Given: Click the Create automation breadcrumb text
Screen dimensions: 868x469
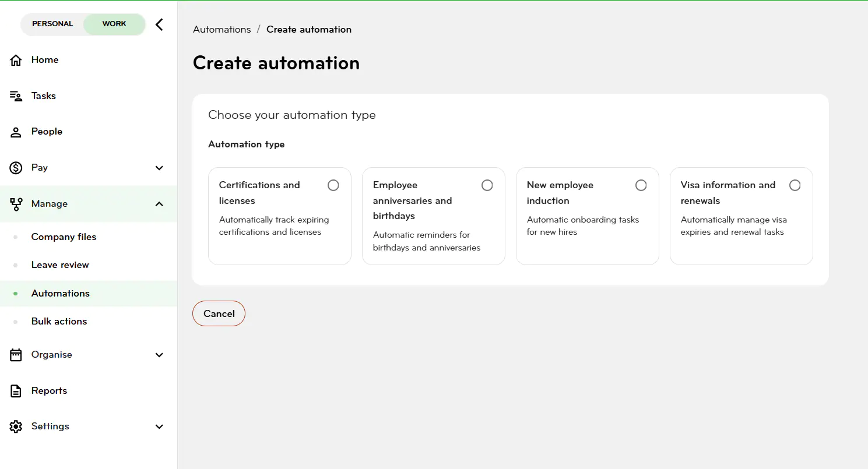Looking at the screenshot, I should (x=309, y=30).
